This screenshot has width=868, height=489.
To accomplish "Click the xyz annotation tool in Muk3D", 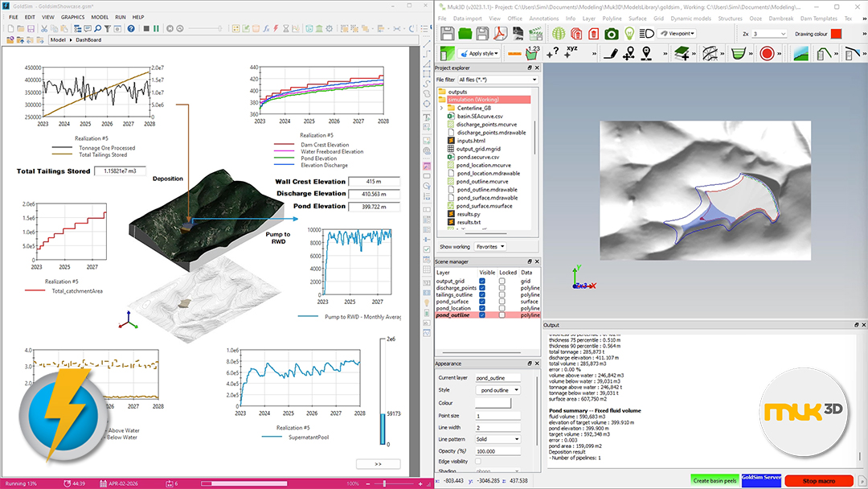I will click(x=570, y=52).
